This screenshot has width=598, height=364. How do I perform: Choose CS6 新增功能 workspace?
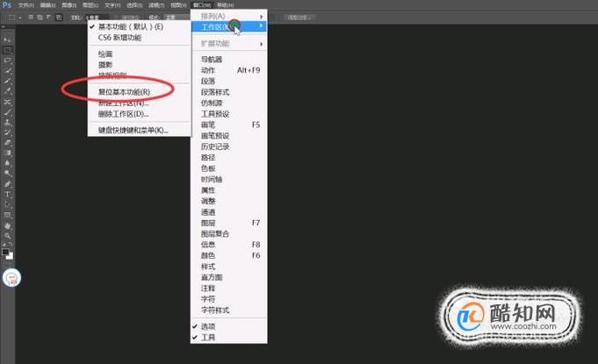[x=140, y=38]
